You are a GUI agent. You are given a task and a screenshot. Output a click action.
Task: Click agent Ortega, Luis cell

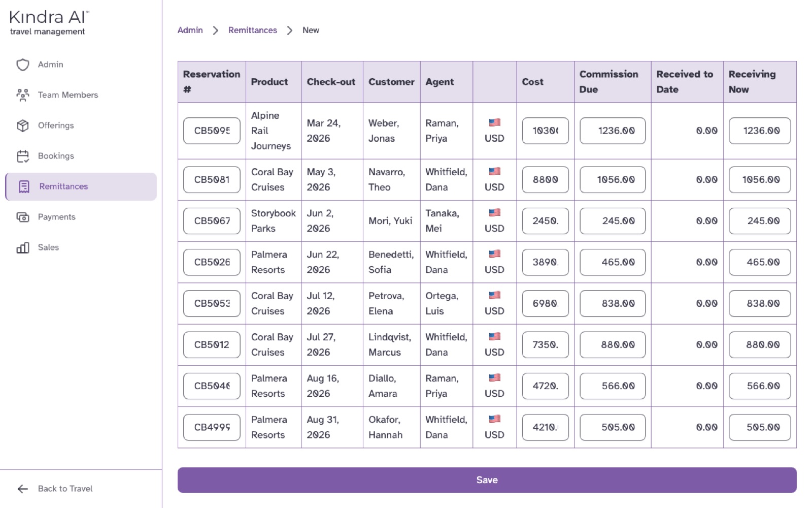pyautogui.click(x=446, y=304)
